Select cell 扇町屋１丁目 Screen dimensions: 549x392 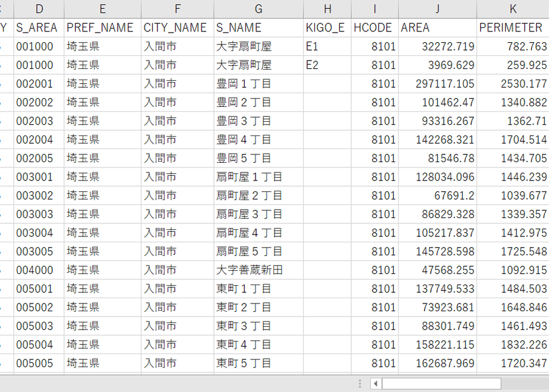click(258, 177)
